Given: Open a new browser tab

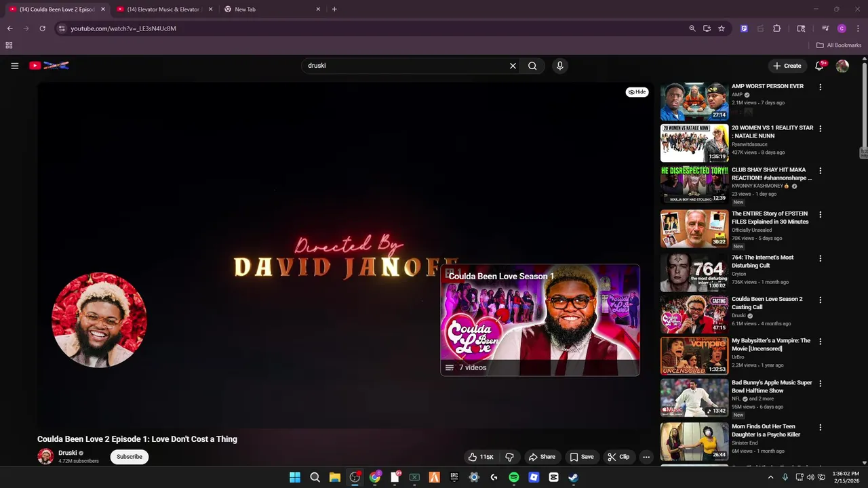Looking at the screenshot, I should click(334, 9).
